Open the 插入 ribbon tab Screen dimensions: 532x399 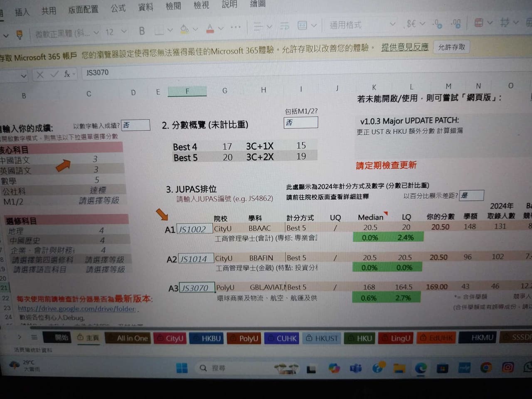22,12
